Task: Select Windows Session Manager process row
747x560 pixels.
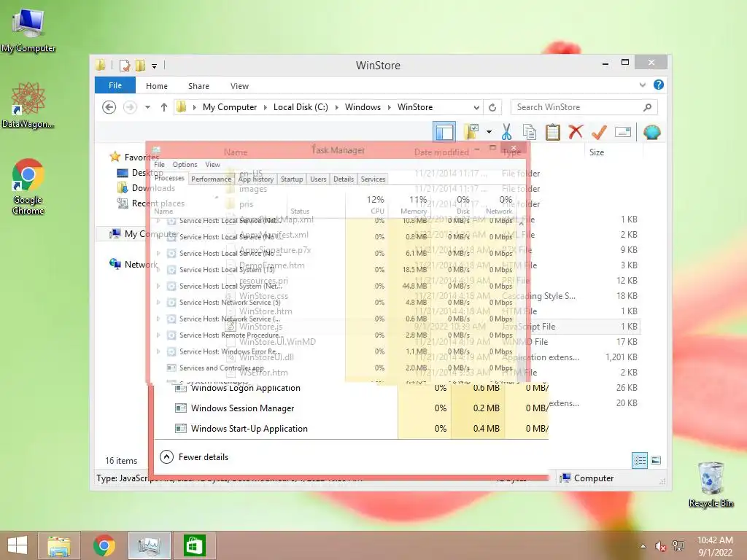Action: (352, 408)
